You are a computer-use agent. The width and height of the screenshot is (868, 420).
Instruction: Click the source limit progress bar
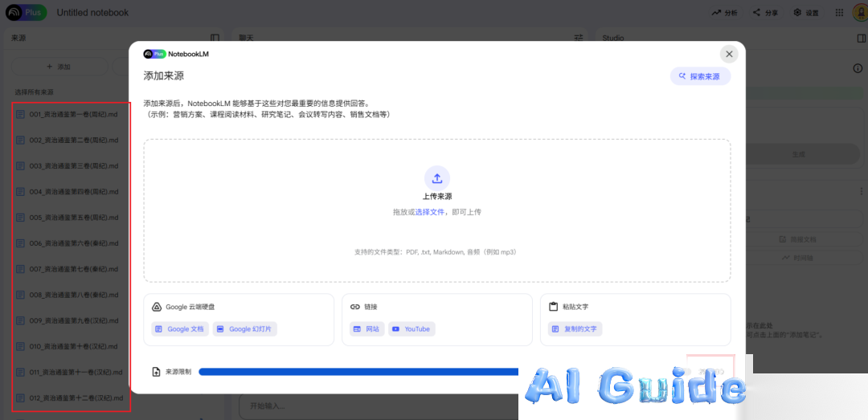coord(360,372)
